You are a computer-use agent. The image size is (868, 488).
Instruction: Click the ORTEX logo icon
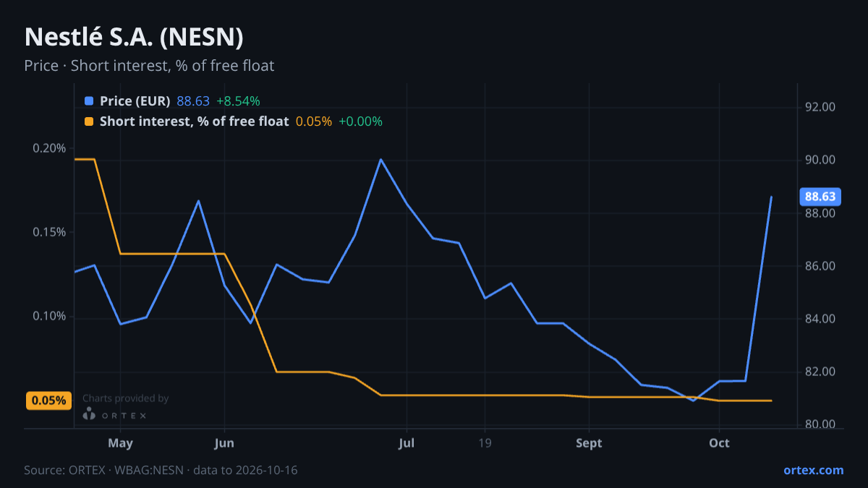(x=89, y=414)
